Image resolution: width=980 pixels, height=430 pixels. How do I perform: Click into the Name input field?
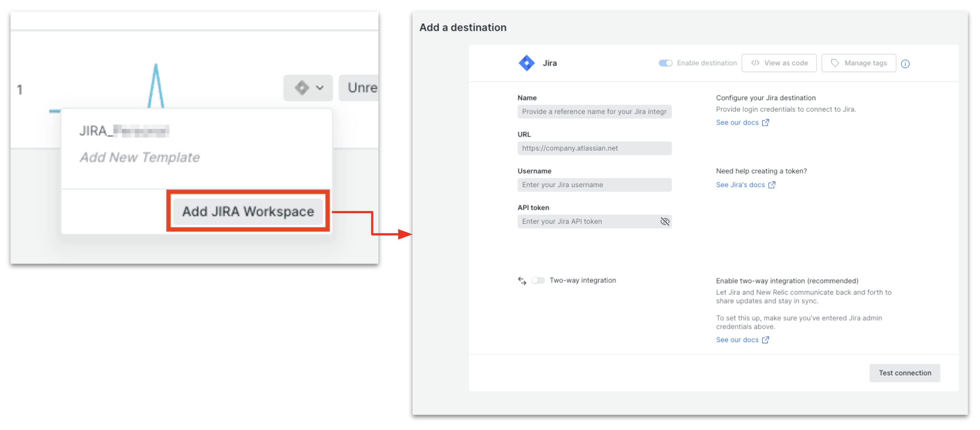[594, 112]
